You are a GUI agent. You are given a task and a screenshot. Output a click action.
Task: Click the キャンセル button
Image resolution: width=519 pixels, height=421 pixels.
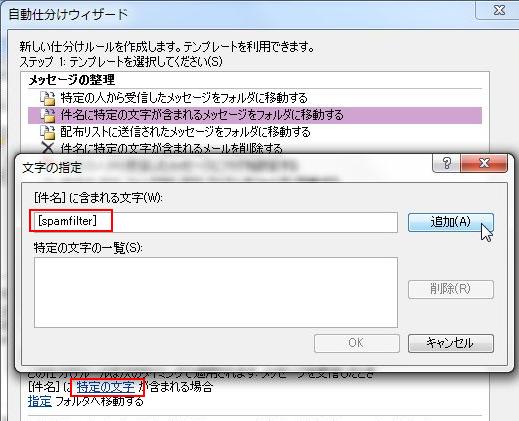pyautogui.click(x=451, y=343)
